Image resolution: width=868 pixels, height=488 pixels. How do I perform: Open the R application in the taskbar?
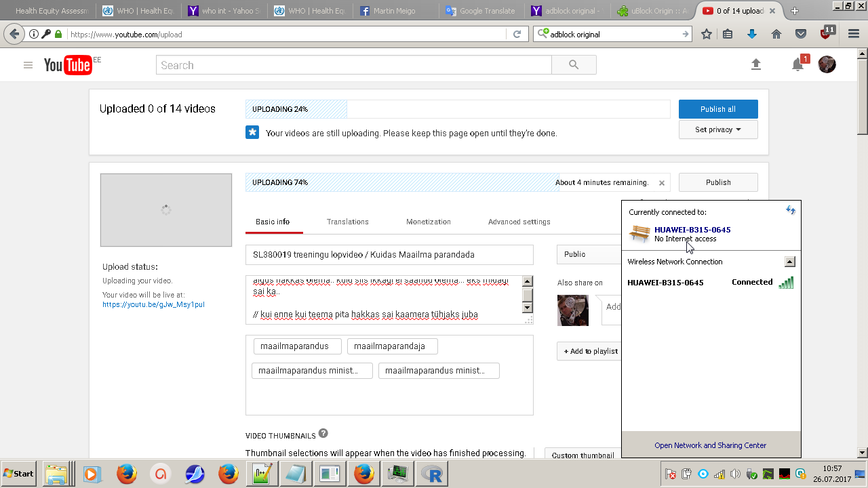[432, 474]
